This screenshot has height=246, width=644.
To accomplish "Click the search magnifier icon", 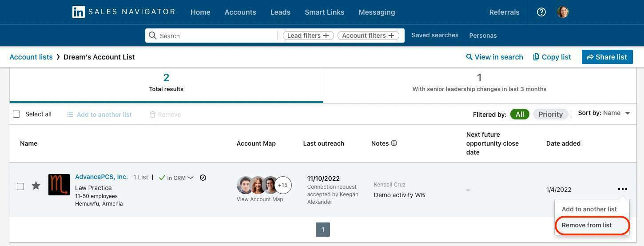I will [x=153, y=36].
